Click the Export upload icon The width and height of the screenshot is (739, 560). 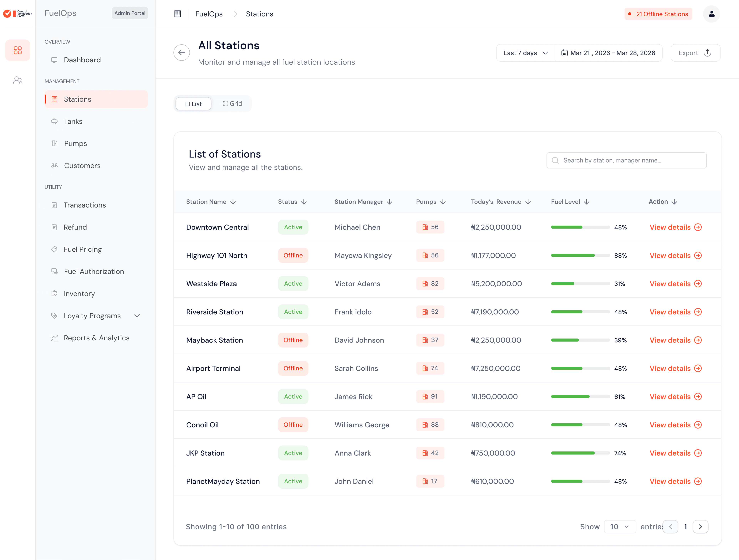pos(707,53)
